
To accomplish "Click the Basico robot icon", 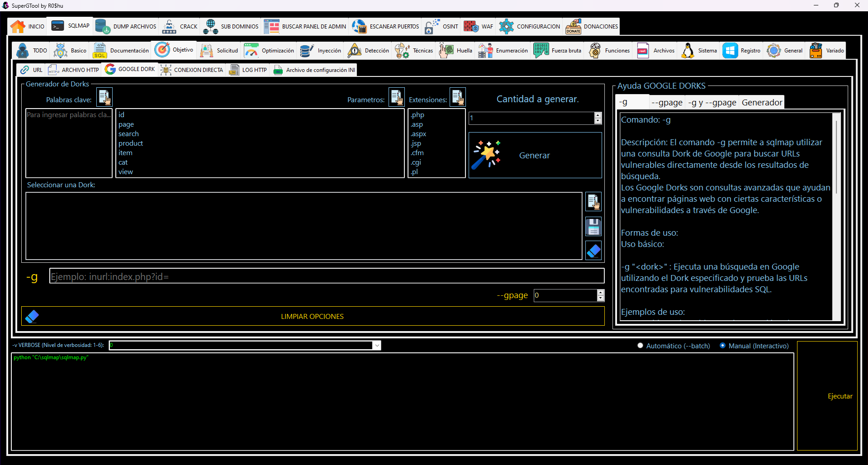I will click(x=60, y=51).
